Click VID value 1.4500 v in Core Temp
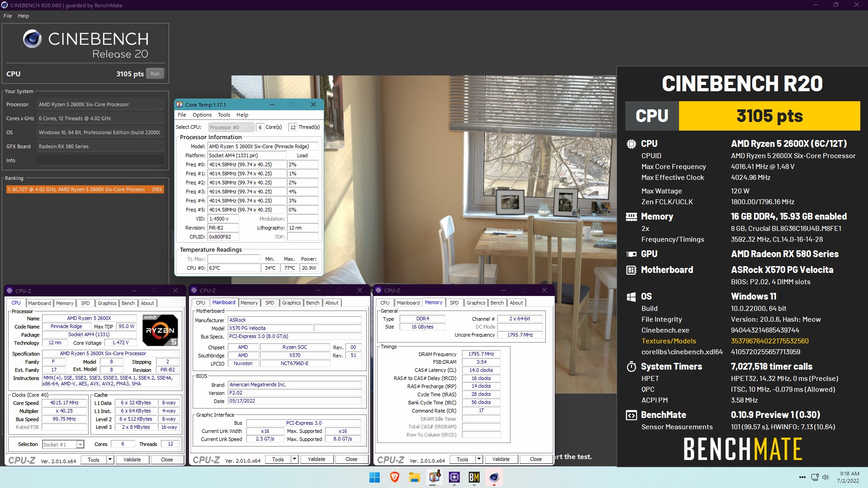Image resolution: width=868 pixels, height=488 pixels. (x=223, y=219)
